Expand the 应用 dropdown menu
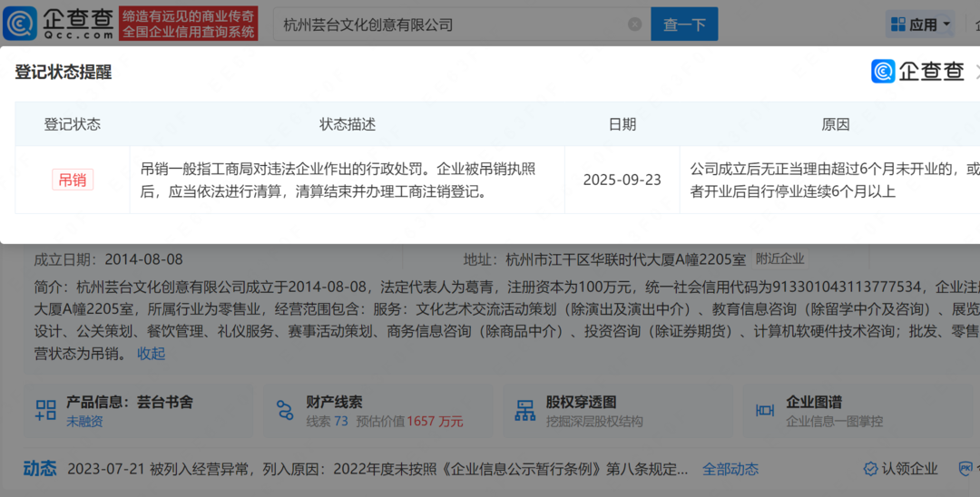The image size is (980, 497). (x=946, y=24)
